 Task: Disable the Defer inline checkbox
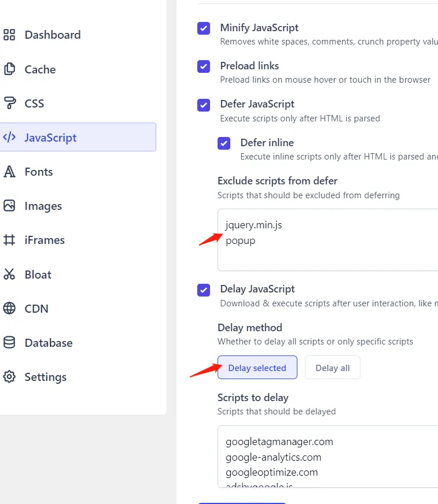click(x=224, y=143)
